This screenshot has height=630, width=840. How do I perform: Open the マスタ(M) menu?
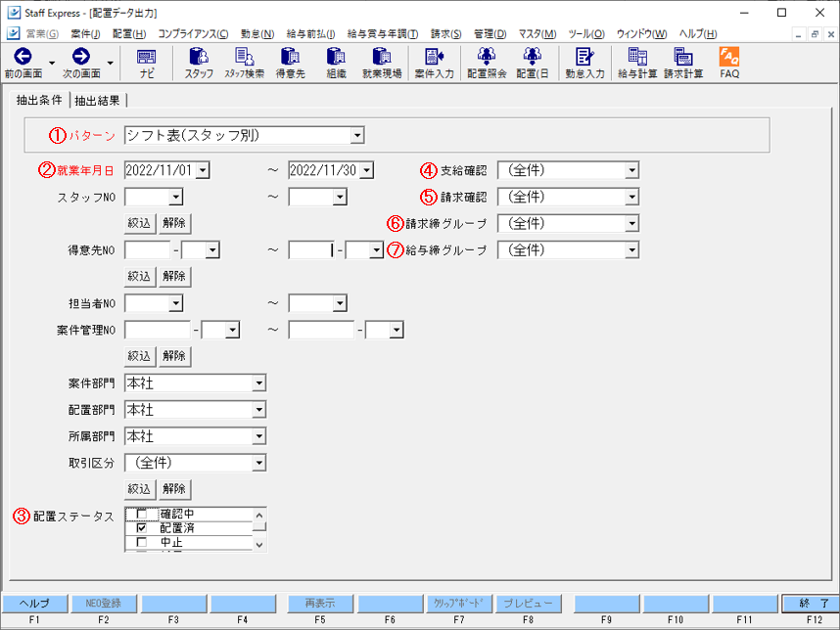pos(537,33)
